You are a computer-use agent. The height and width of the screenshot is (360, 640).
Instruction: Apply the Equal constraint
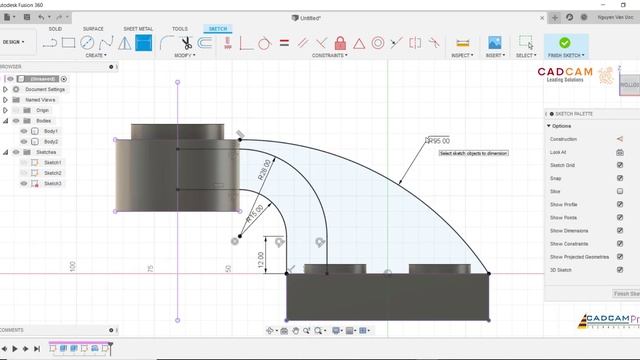284,42
